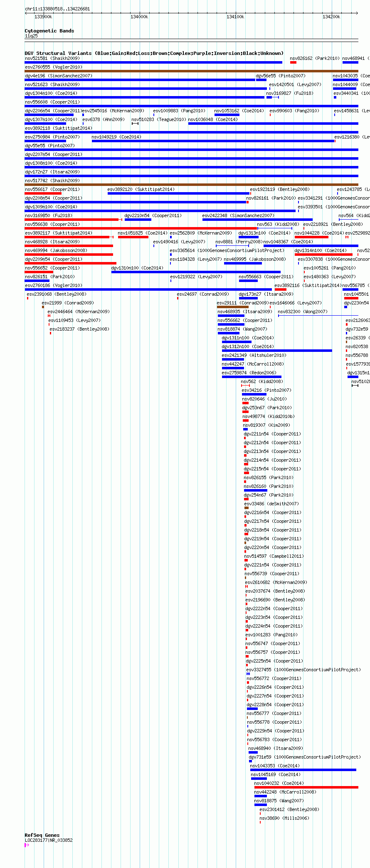Screen dimensions: 370x868
Task: Select the nsv498774 (Kidd2010b) variant label
Action: click(269, 417)
